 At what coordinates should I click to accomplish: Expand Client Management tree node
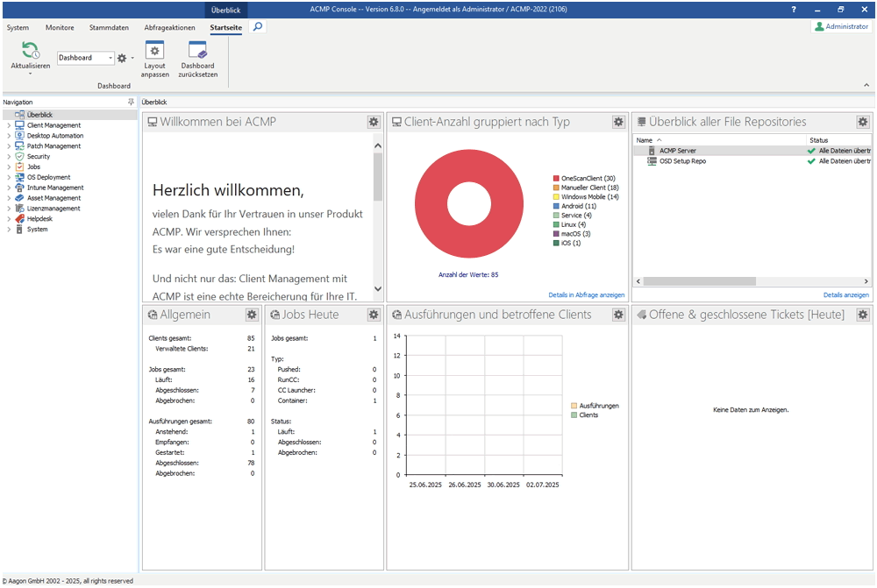coord(9,125)
